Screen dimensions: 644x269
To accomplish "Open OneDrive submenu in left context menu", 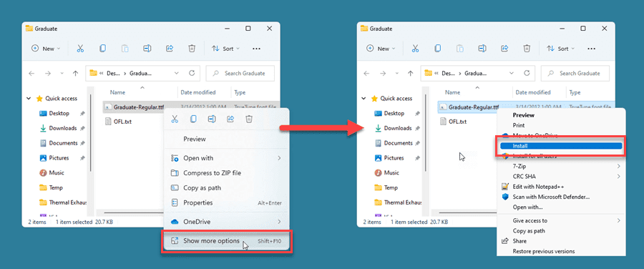I will (x=226, y=222).
